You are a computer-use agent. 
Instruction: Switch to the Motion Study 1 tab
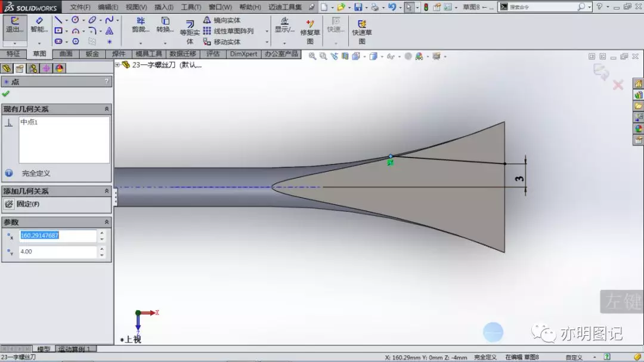click(76, 349)
